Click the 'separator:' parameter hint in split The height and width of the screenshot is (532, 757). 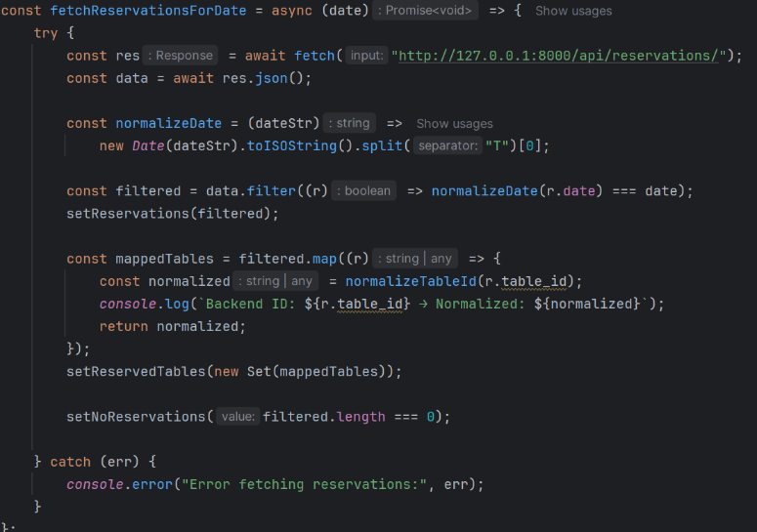[x=445, y=145]
